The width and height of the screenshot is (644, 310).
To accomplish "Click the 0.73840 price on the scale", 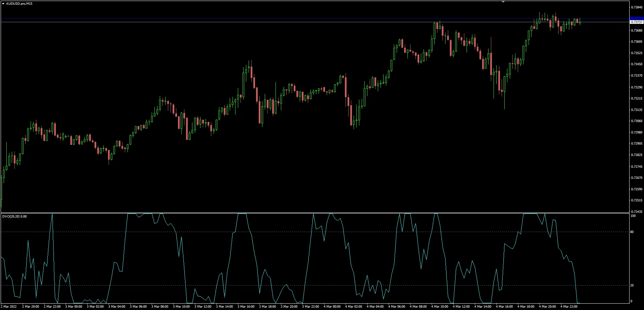I will pos(637,7).
